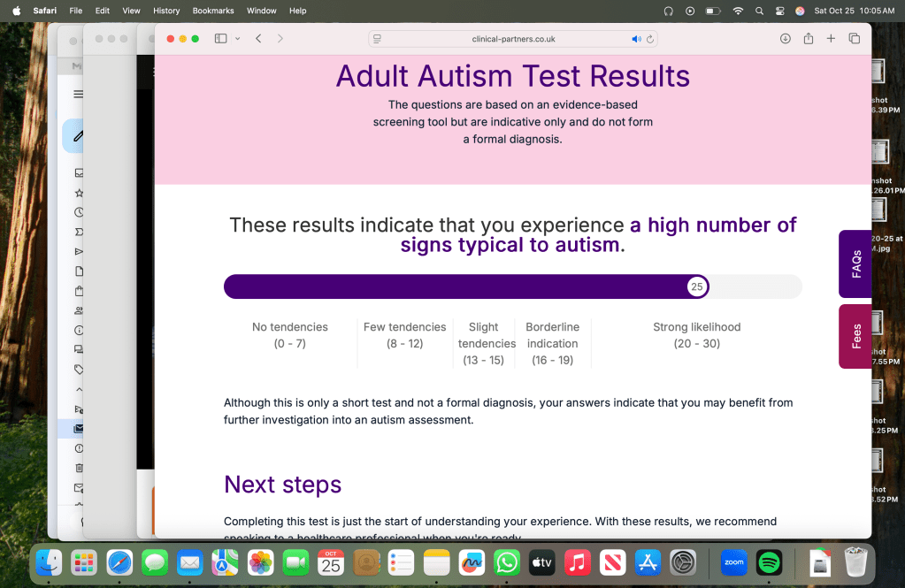Open the Wi-Fi status menu
905x588 pixels.
point(738,11)
